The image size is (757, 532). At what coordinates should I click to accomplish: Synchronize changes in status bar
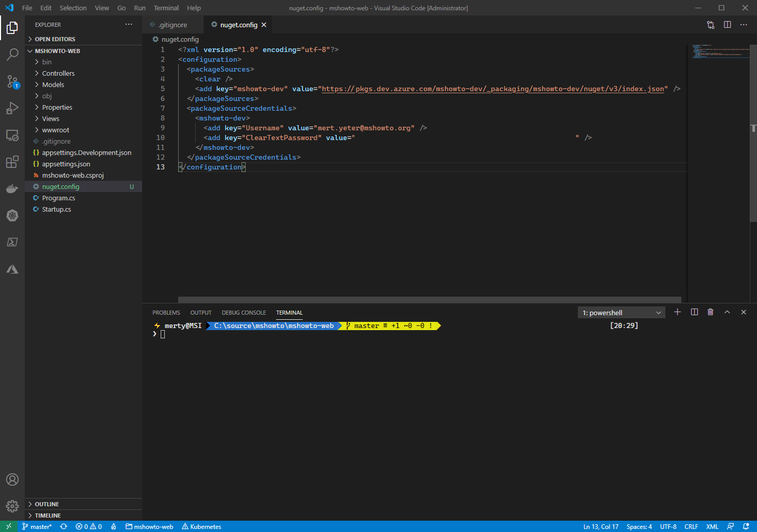pyautogui.click(x=63, y=526)
